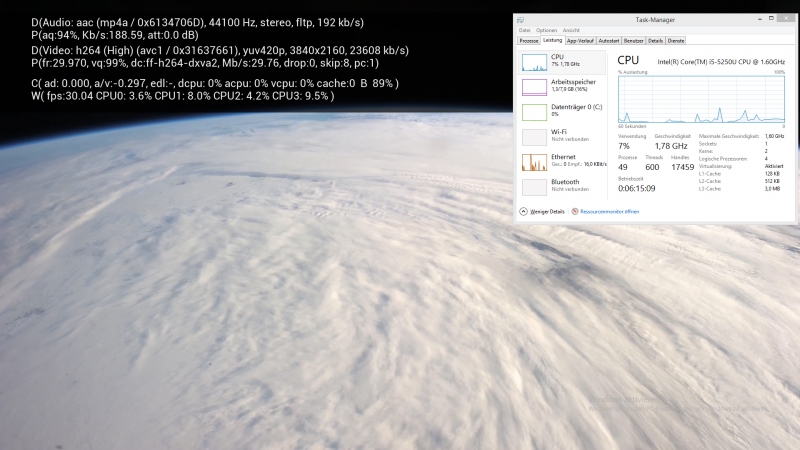Select the CPU graph thumbnail in sidebar
The width and height of the screenshot is (800, 450).
pos(534,62)
